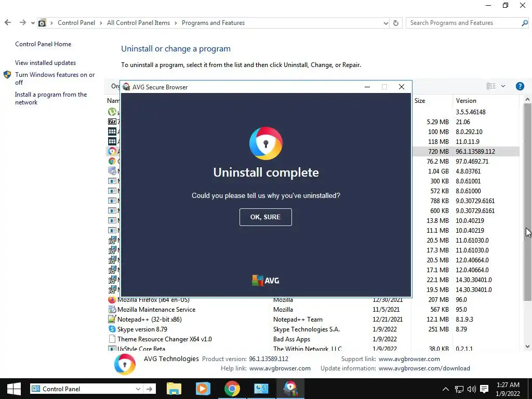
Task: Click the Notepad++ icon in list
Action: point(112,320)
